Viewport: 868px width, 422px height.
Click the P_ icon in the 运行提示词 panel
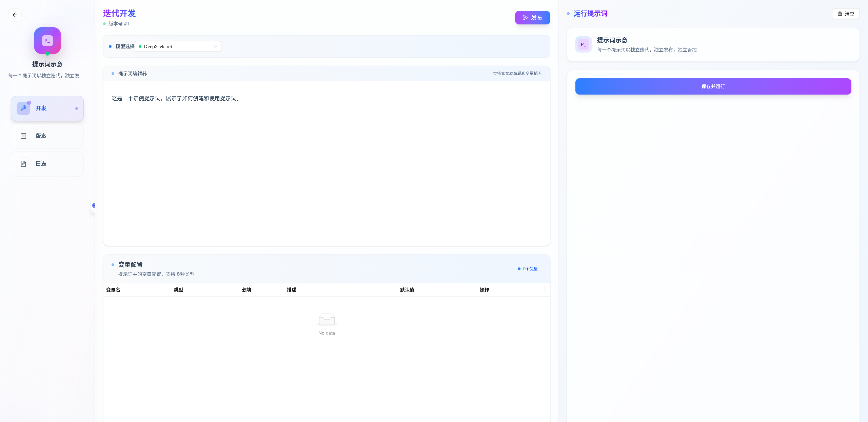583,44
